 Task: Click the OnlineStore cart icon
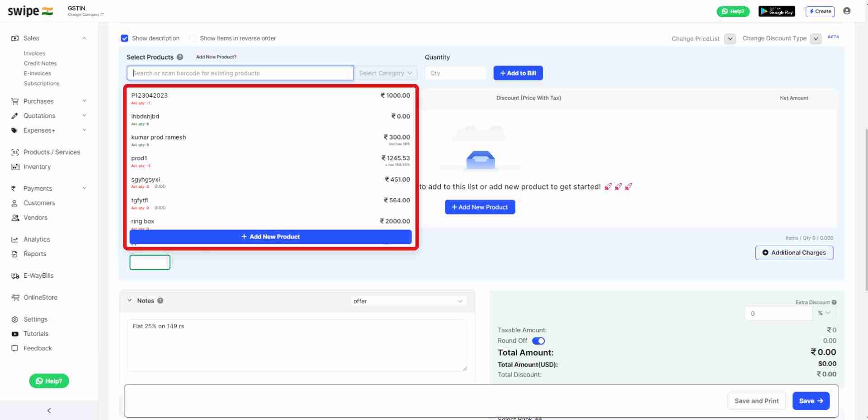coord(15,298)
